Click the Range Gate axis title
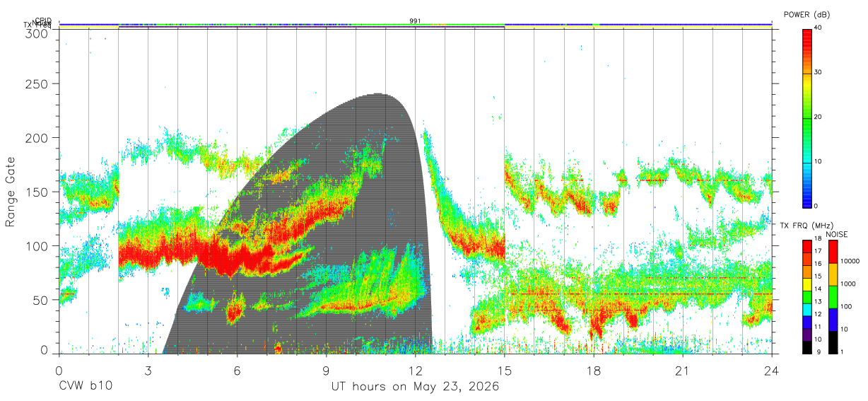This screenshot has height=401, width=868. 11,192
